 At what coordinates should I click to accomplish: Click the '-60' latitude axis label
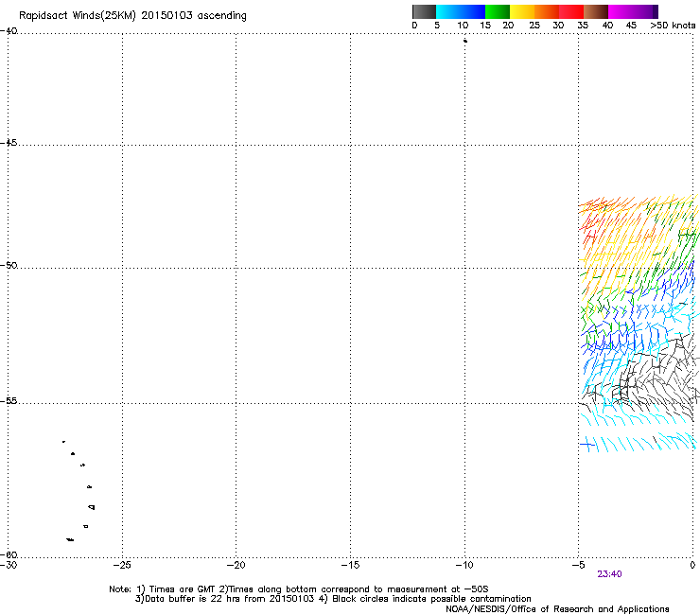click(9, 554)
